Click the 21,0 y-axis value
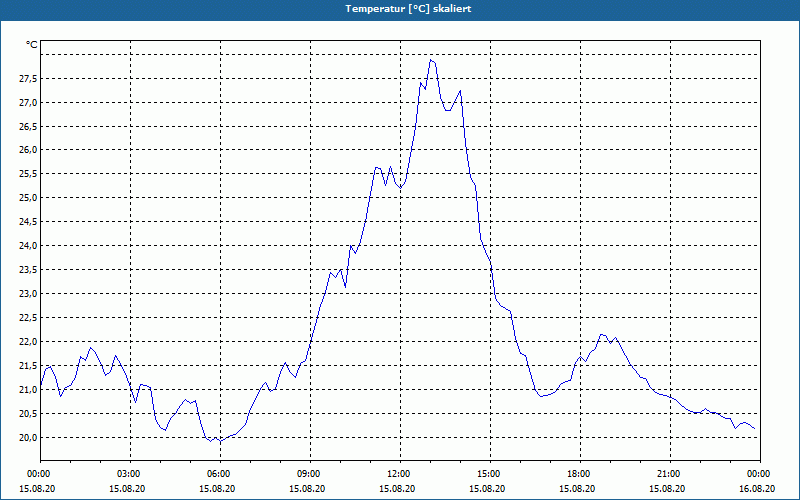The height and width of the screenshot is (500, 800). (x=29, y=390)
